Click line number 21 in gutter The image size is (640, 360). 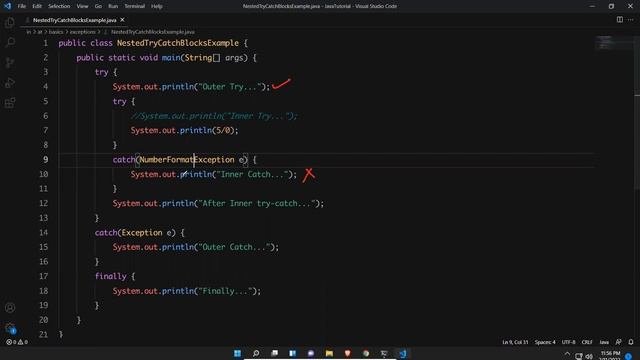point(44,335)
